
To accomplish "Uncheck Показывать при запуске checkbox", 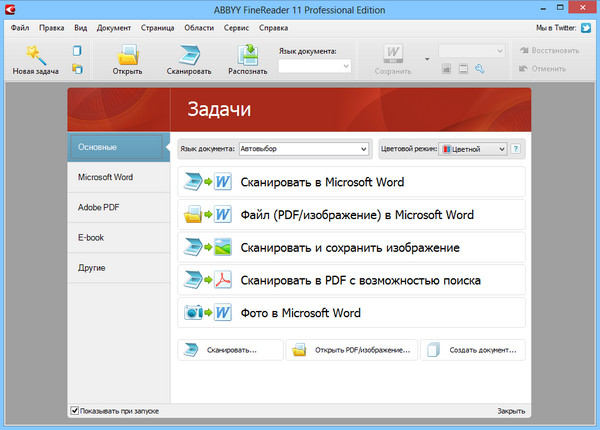I will click(75, 410).
